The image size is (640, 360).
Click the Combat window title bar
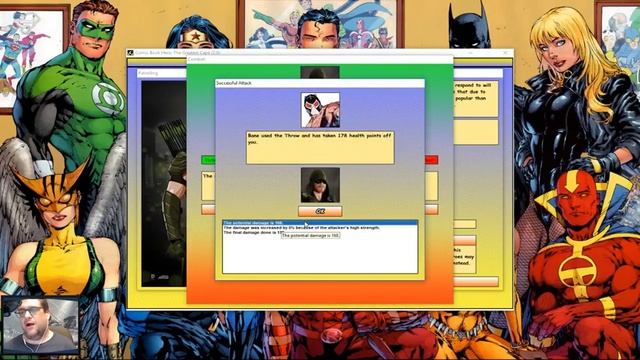[320, 59]
